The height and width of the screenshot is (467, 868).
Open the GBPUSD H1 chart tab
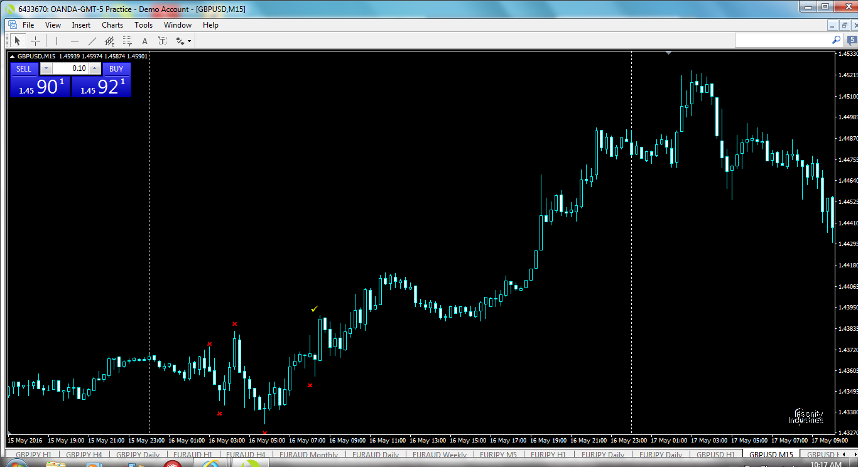coord(715,454)
